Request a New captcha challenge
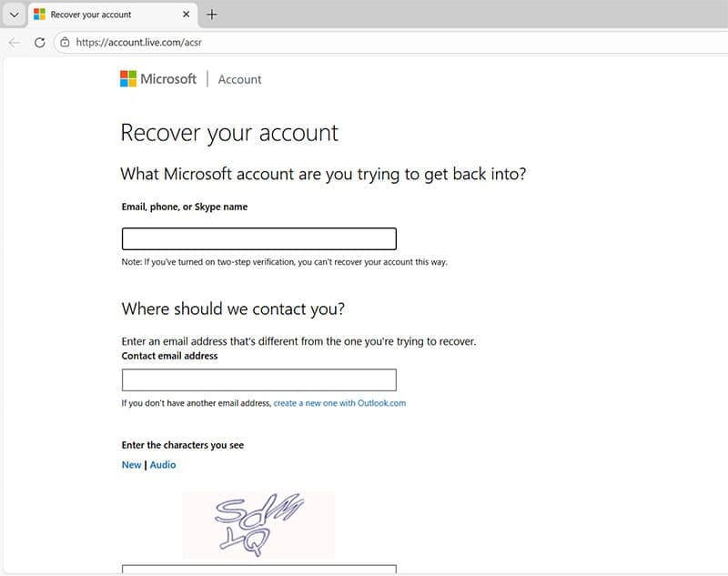This screenshot has width=728, height=576. click(x=131, y=464)
